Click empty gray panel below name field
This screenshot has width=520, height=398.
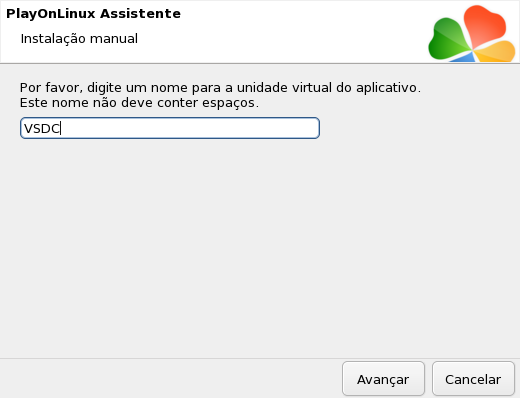click(260, 247)
